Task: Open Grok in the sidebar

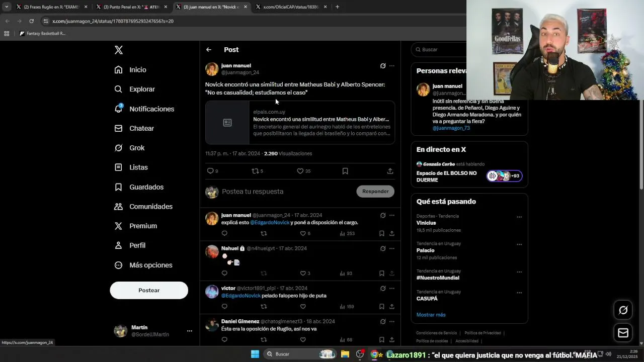Action: coord(129,148)
